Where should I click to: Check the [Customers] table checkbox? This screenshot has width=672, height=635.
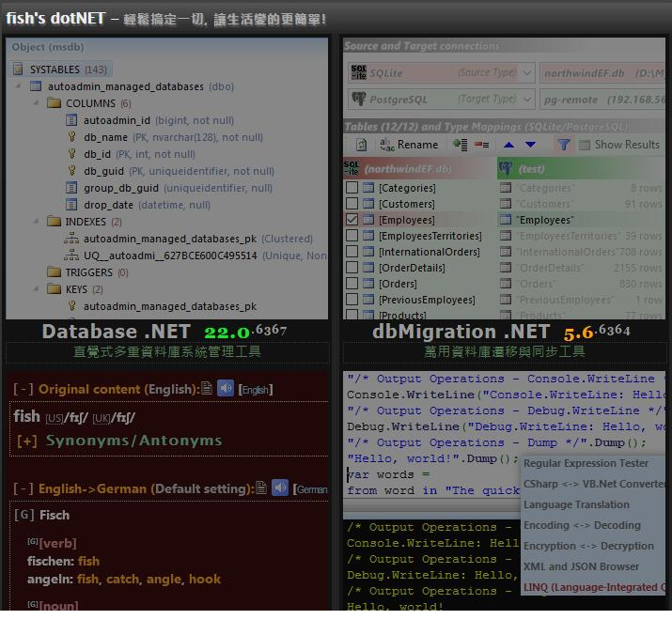(352, 203)
